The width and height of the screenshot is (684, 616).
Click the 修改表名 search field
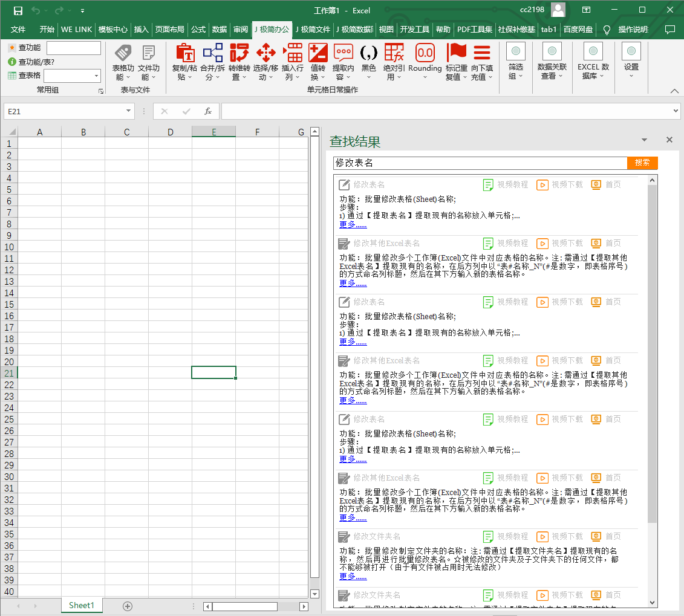pyautogui.click(x=480, y=163)
